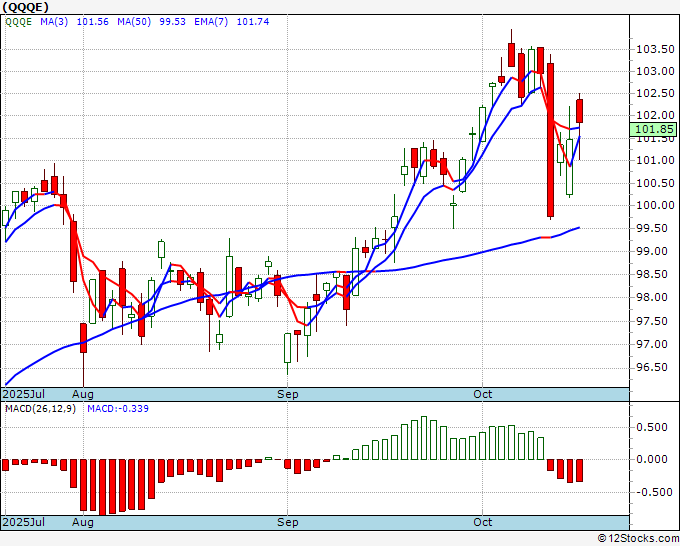Click the 99.53 MA(50) value
Screen dimensions: 680x546
point(172,22)
